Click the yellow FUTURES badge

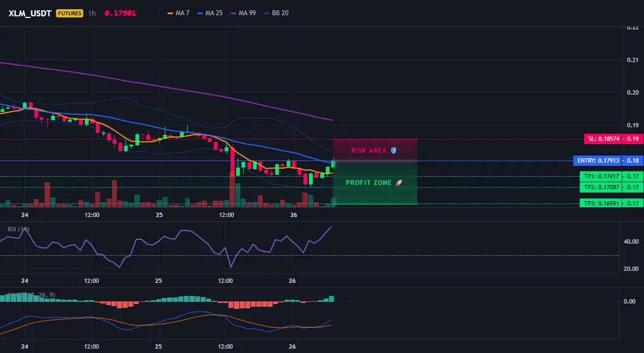point(70,13)
